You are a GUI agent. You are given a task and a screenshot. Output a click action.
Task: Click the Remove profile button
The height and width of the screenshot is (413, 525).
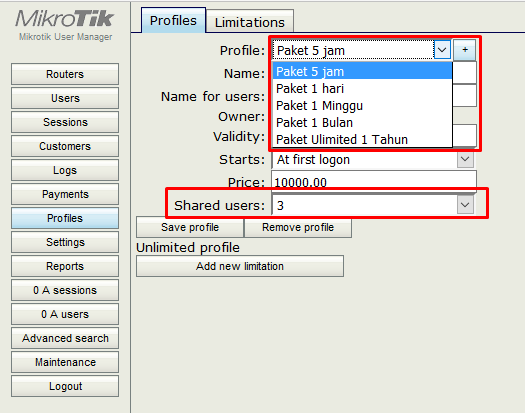pyautogui.click(x=298, y=227)
